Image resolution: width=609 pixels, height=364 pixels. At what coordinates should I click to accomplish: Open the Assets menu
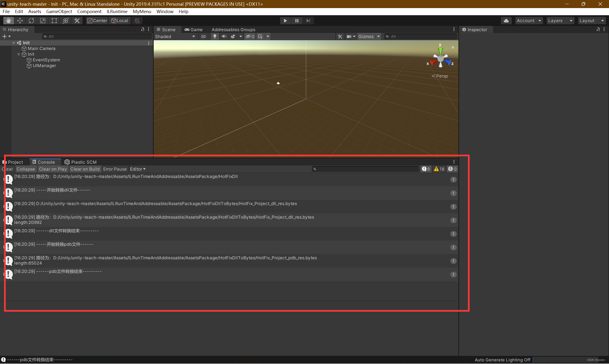click(34, 11)
